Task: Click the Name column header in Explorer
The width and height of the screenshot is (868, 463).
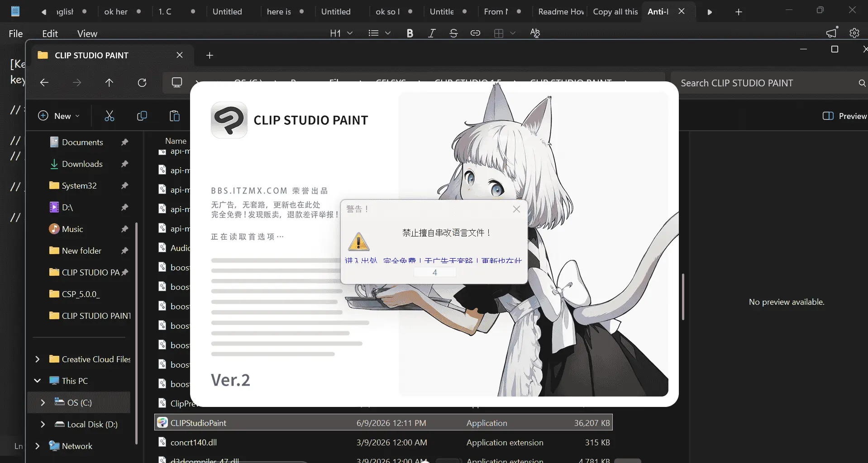Action: pyautogui.click(x=176, y=141)
